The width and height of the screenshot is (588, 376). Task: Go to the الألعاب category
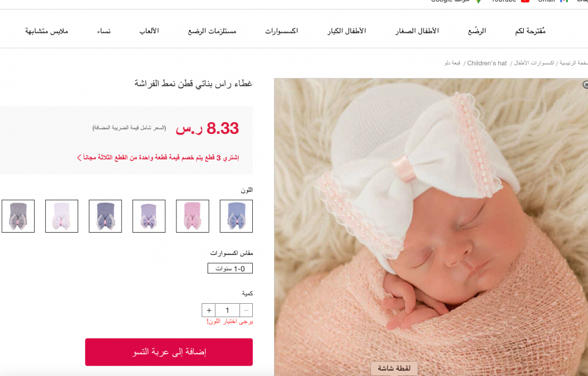149,31
